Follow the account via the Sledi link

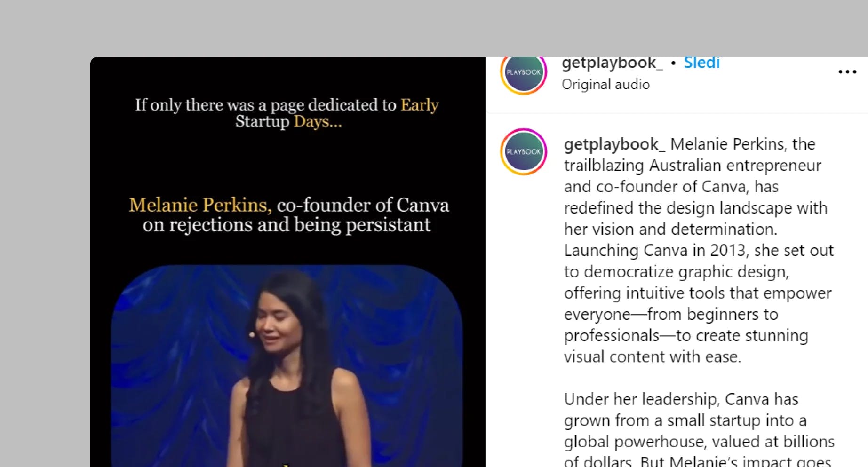click(x=701, y=63)
